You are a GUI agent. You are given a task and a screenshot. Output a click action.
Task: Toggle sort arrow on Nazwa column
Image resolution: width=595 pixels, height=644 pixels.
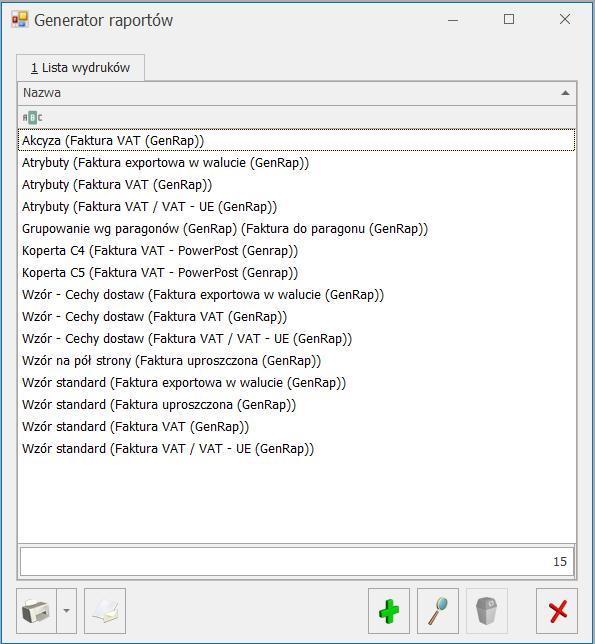click(x=565, y=93)
